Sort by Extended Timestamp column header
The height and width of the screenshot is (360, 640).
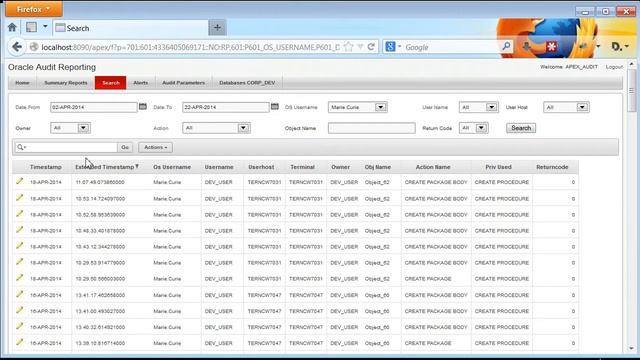click(x=104, y=167)
